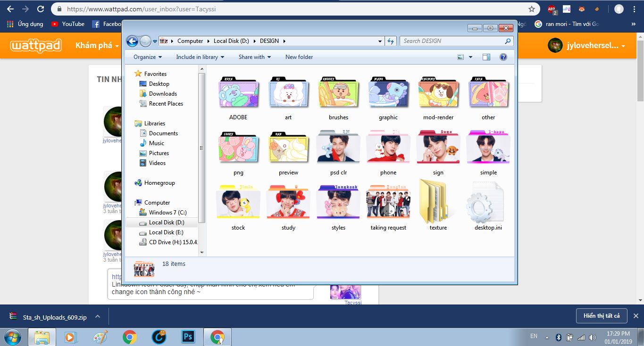Click Hiển thị tất cả downloads button
Image resolution: width=644 pixels, height=346 pixels.
602,316
